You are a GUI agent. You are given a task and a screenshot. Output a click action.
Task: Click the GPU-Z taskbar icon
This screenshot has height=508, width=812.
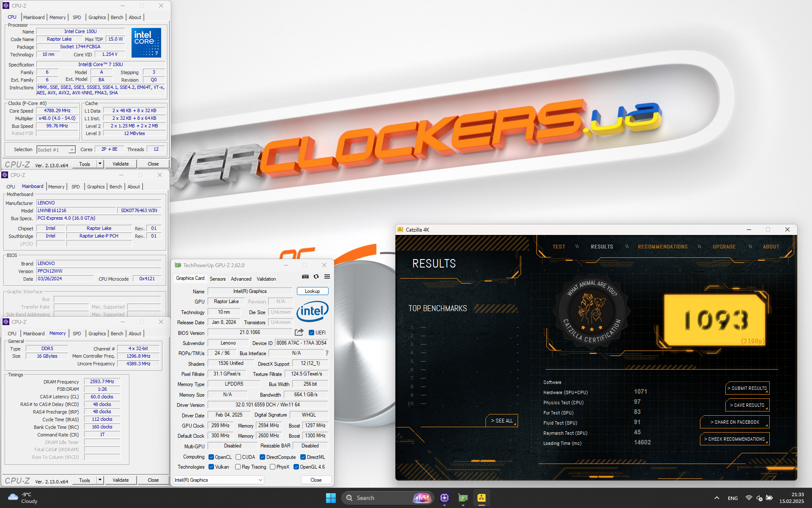coord(463,498)
